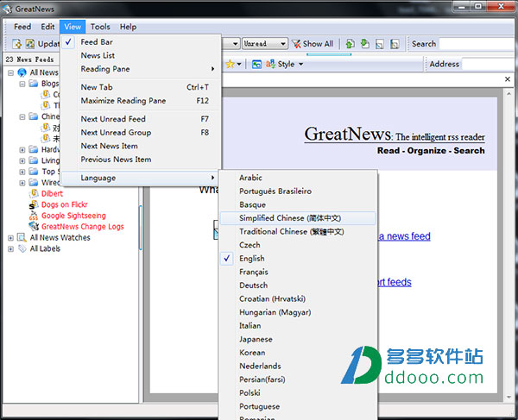Click the Dogs on Flickr feed icon
Image resolution: width=518 pixels, height=420 pixels.
click(34, 204)
